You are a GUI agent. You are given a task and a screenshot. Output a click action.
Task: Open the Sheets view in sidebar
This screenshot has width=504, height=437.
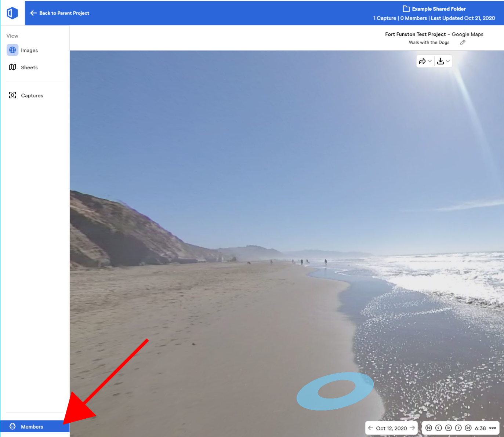(29, 67)
